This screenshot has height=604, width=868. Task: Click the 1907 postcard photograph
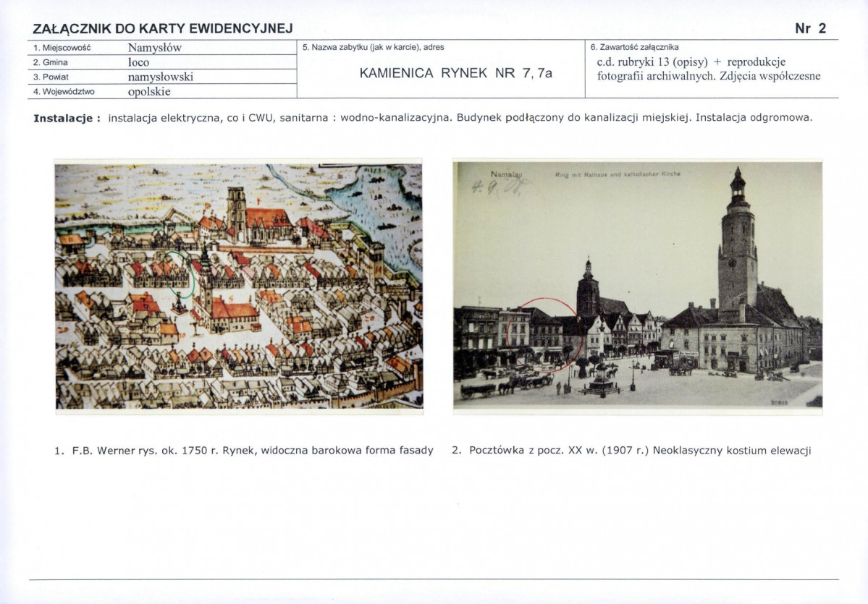[637, 286]
